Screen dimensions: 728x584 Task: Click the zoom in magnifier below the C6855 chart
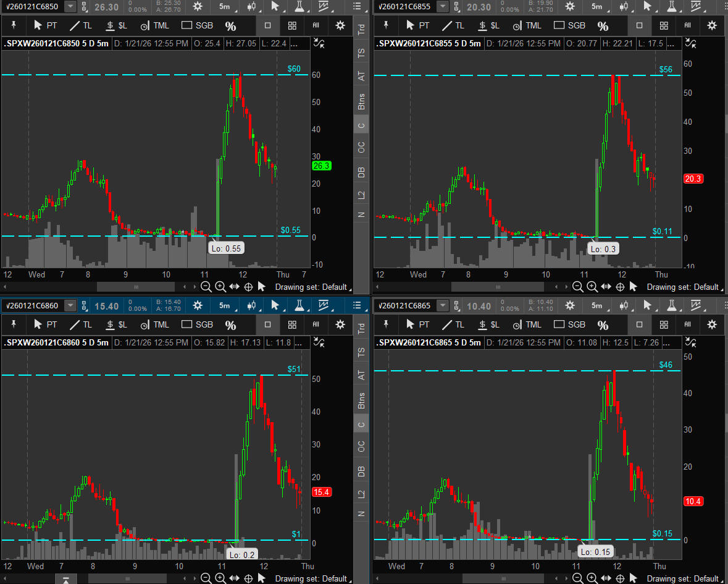[592, 287]
